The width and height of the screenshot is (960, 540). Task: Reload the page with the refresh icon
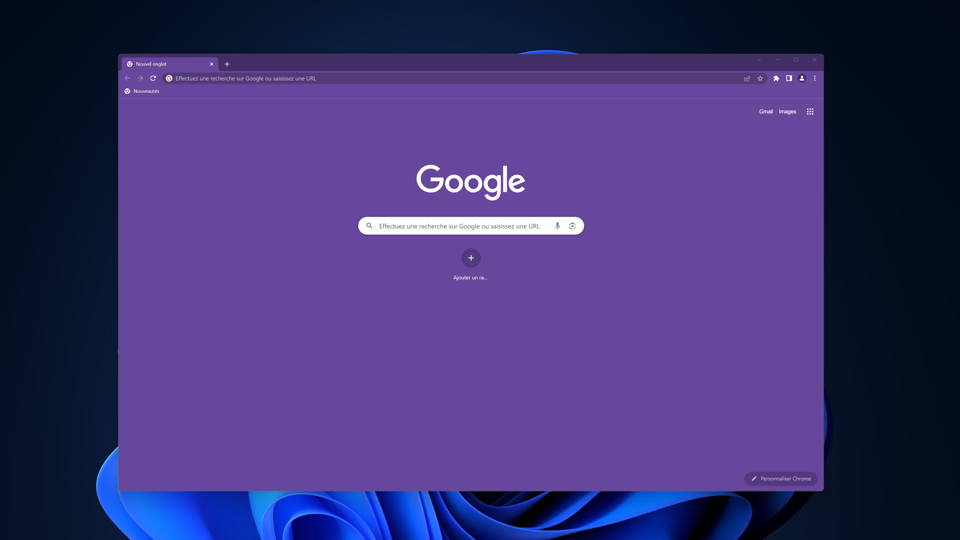[153, 78]
